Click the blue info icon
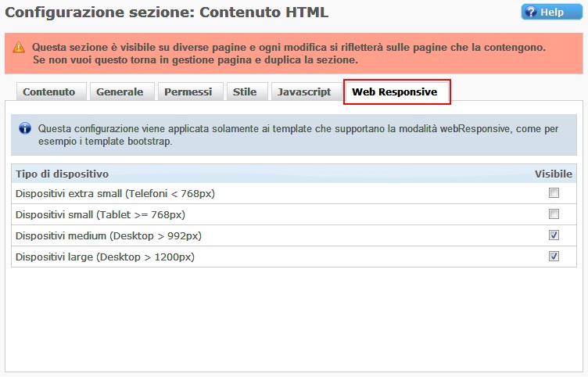The image size is (588, 377). (x=25, y=128)
